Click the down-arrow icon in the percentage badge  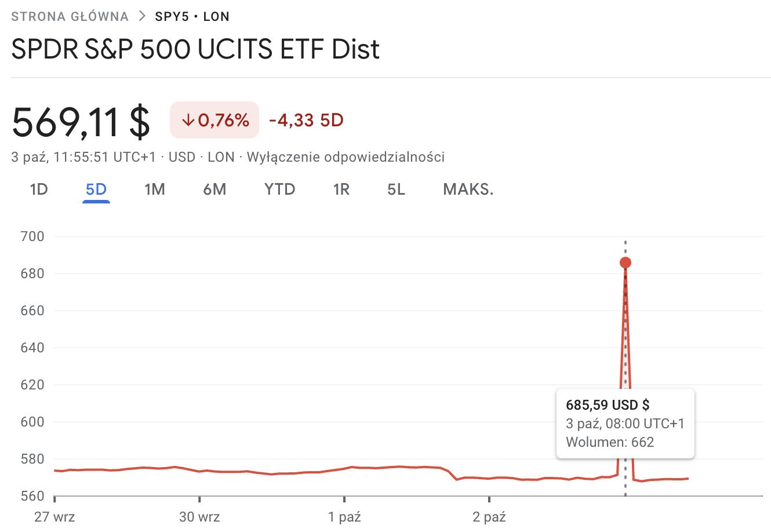(x=188, y=121)
